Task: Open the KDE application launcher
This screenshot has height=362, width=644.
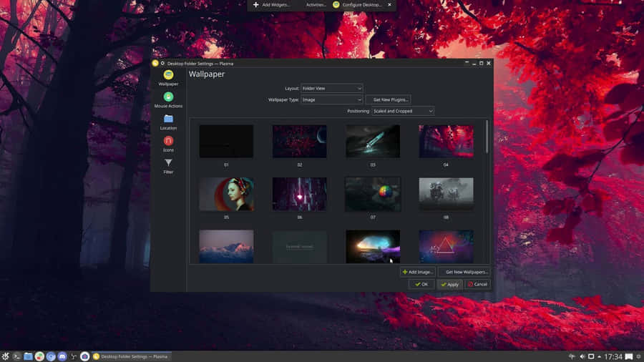Action: click(x=5, y=356)
